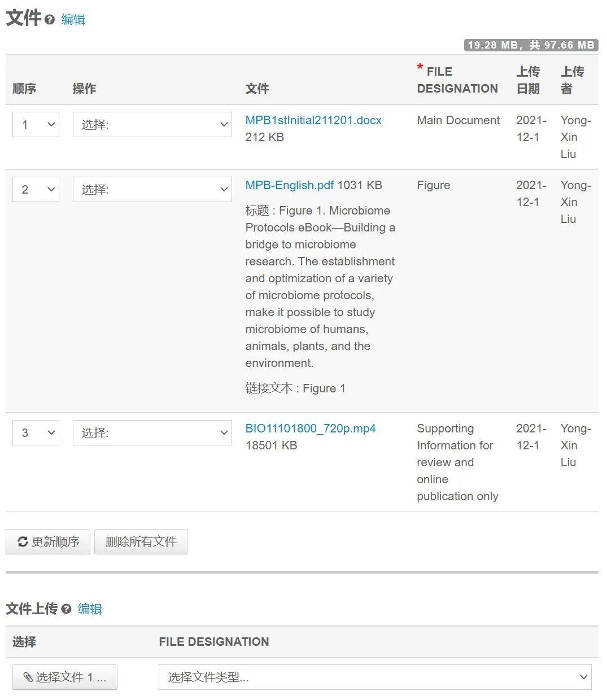
Task: Open the action dropdown for BIO11101800_720p.mp4
Action: coord(152,432)
